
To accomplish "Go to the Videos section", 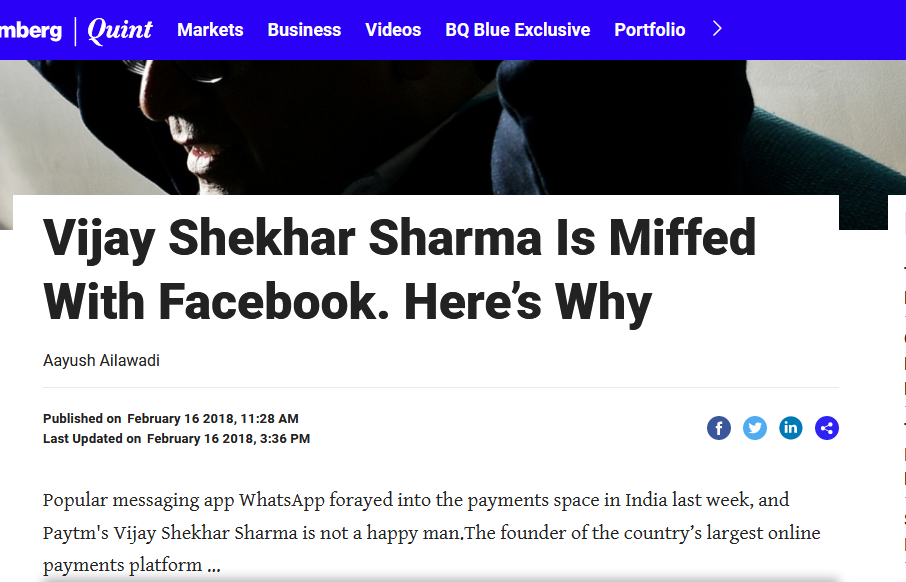I will pos(393,29).
